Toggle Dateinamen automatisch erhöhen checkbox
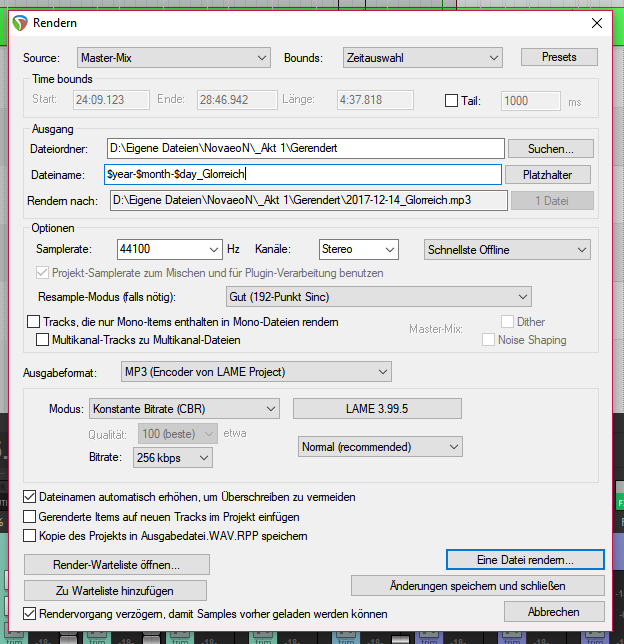 pos(29,497)
